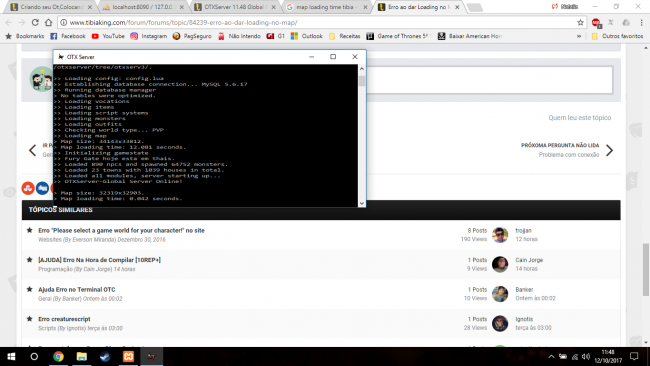This screenshot has width=650, height=366.
Task: Open the YouTube bookmark
Action: click(108, 36)
